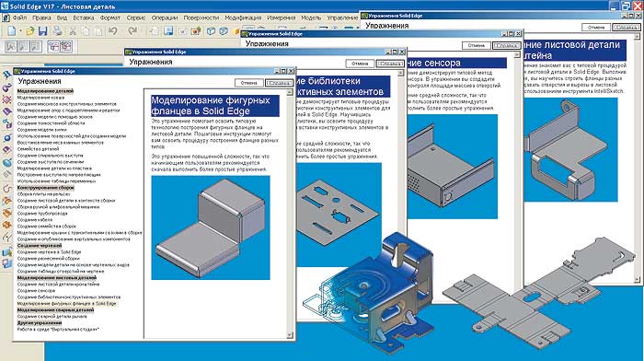Click the bent flange preview image in front window

click(211, 227)
